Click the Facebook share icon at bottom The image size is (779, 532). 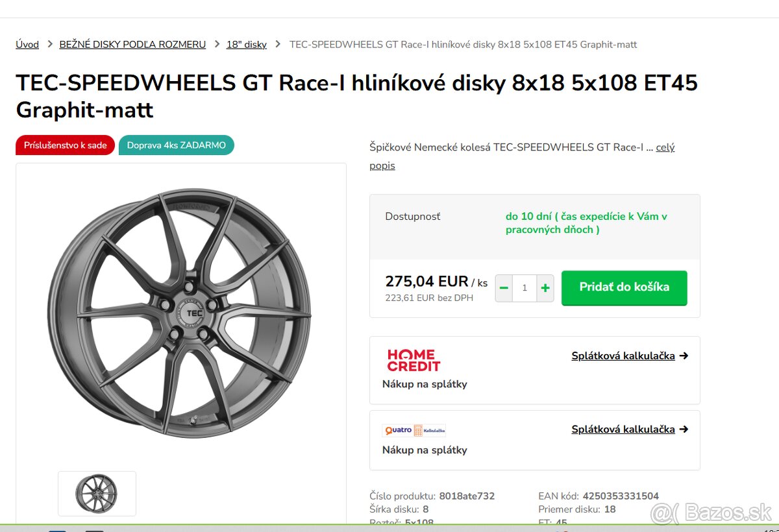(x=57, y=530)
